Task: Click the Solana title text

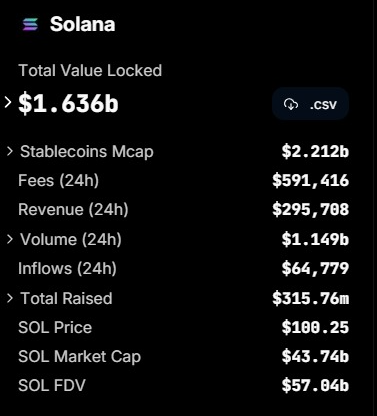Action: (x=83, y=24)
